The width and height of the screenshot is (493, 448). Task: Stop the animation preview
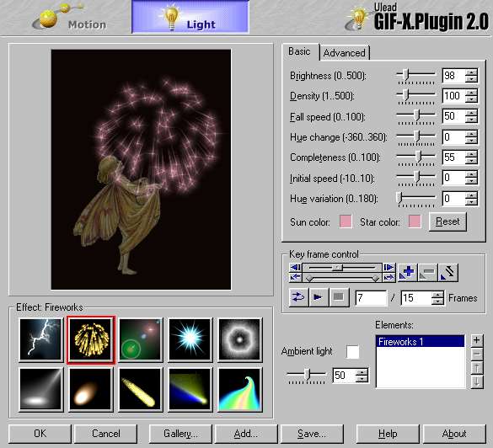[x=339, y=297]
